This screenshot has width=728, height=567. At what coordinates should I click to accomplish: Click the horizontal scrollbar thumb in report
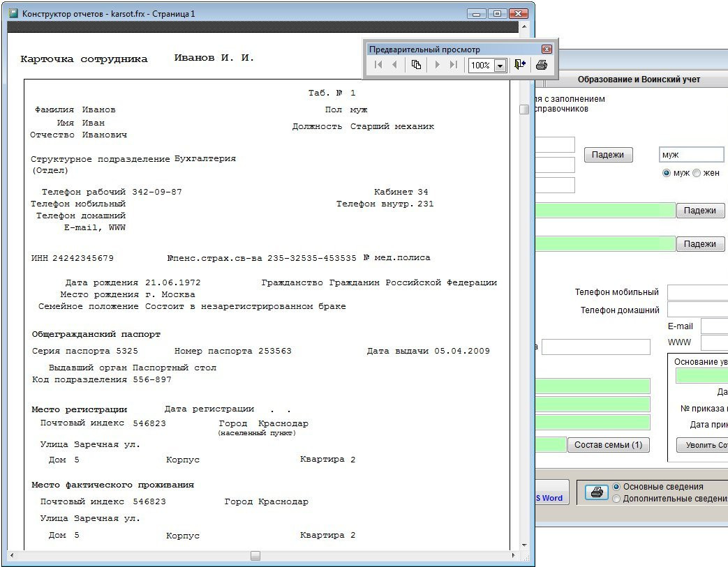[x=255, y=555]
